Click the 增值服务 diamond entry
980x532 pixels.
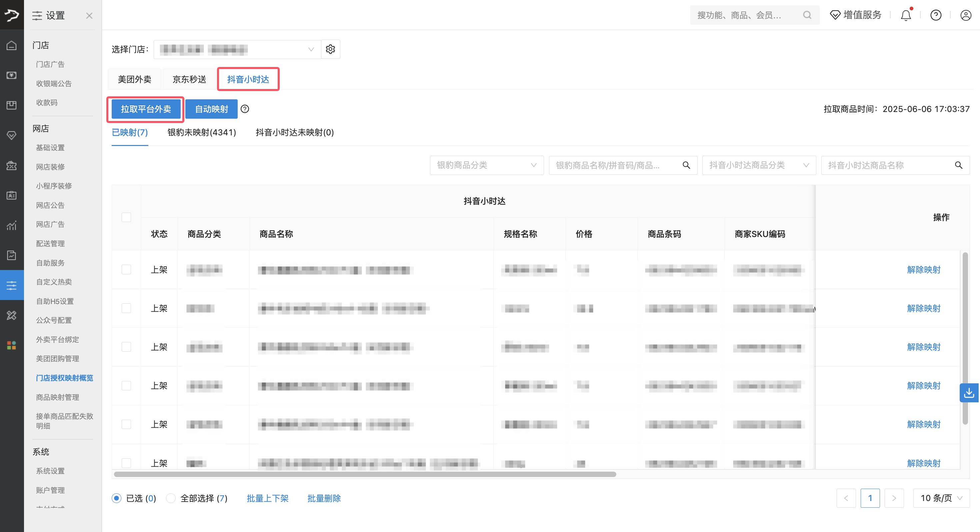point(856,15)
